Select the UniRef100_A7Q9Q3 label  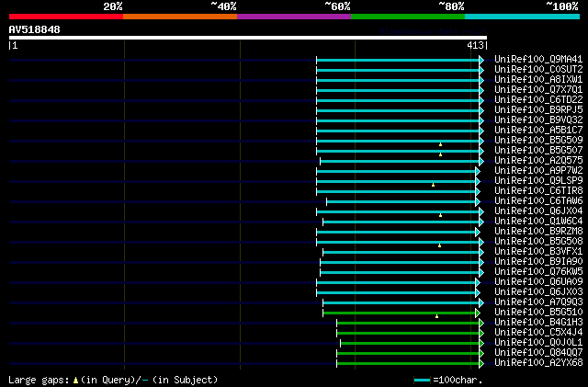pos(538,302)
